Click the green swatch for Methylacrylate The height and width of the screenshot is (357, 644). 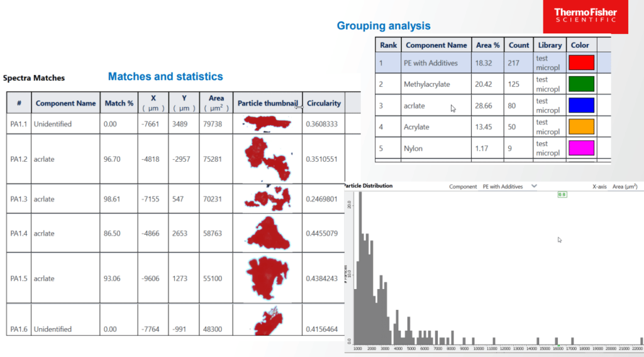point(581,84)
